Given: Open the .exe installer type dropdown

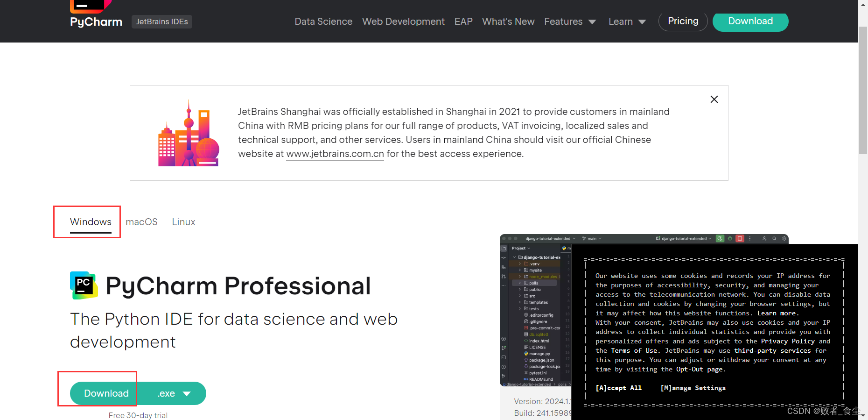Looking at the screenshot, I should 175,393.
